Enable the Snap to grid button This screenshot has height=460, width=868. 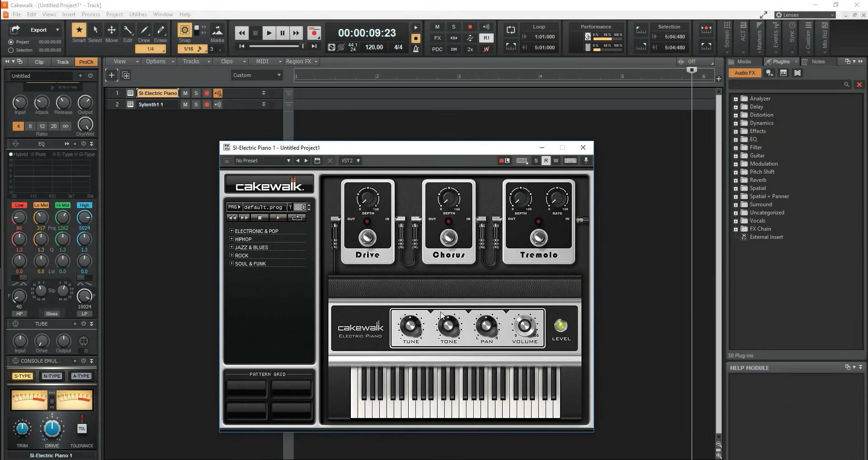[184, 30]
